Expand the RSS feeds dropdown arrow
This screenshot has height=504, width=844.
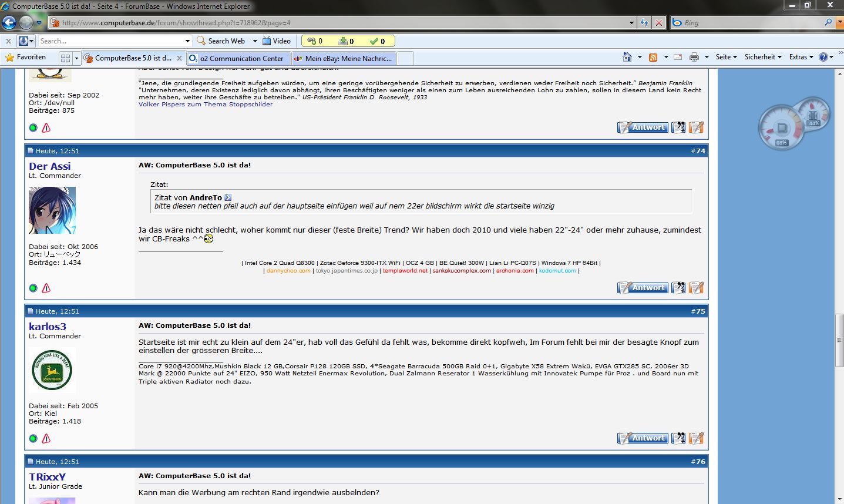click(666, 57)
